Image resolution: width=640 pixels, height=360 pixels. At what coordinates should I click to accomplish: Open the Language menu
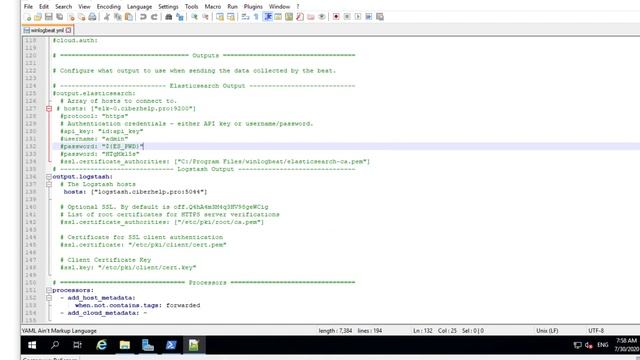pos(139,7)
